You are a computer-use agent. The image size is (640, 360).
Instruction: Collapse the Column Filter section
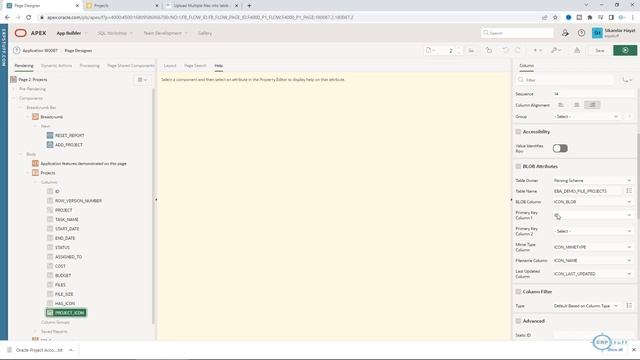[x=518, y=292]
